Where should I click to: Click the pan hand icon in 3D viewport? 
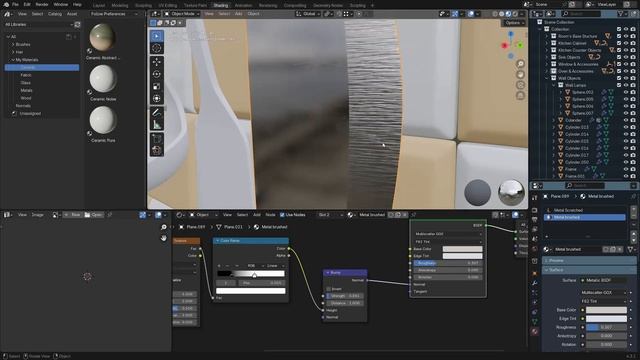[x=520, y=74]
